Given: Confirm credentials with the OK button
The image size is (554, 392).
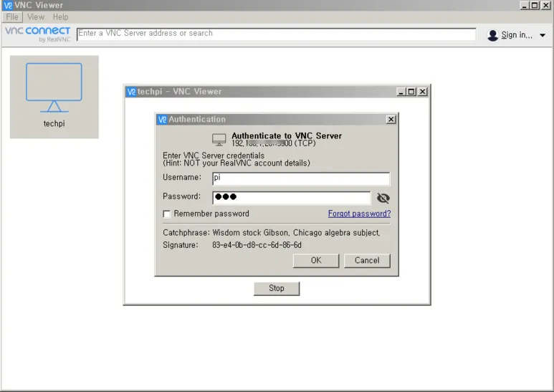Looking at the screenshot, I should pyautogui.click(x=316, y=261).
